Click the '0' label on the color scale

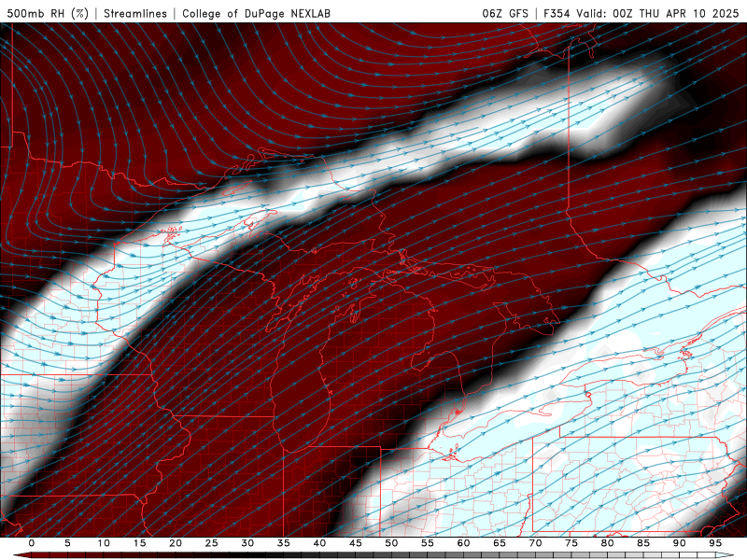tap(32, 543)
